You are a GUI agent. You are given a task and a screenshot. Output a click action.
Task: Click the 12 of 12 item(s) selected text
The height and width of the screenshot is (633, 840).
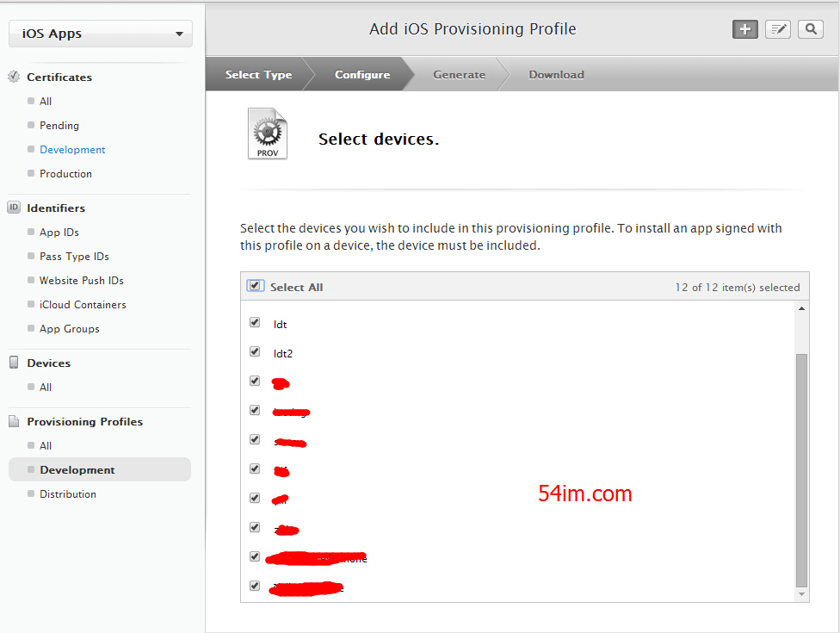737,288
